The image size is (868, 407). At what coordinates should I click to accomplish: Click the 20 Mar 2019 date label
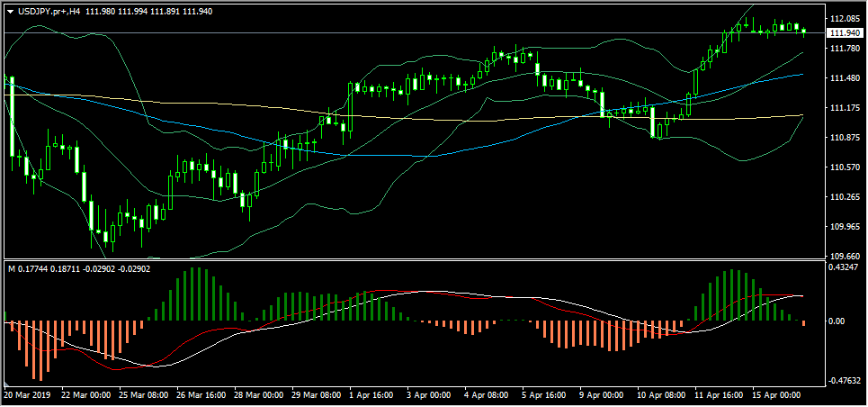click(x=28, y=395)
